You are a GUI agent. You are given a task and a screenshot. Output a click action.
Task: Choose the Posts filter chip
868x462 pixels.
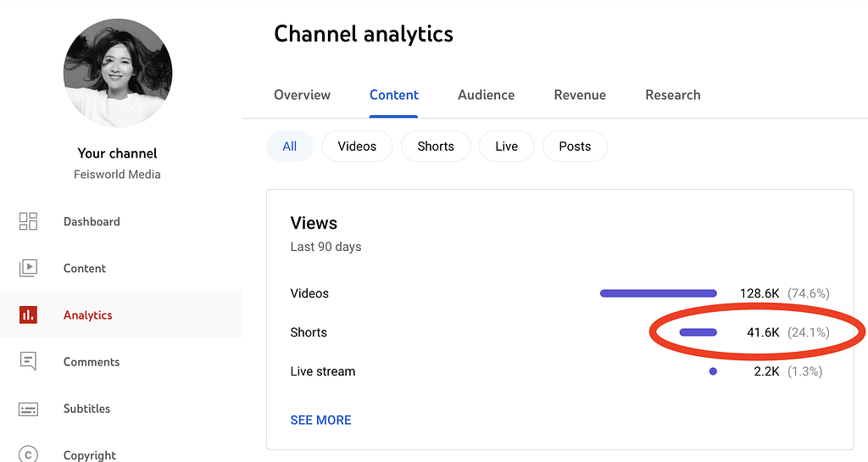pos(575,146)
